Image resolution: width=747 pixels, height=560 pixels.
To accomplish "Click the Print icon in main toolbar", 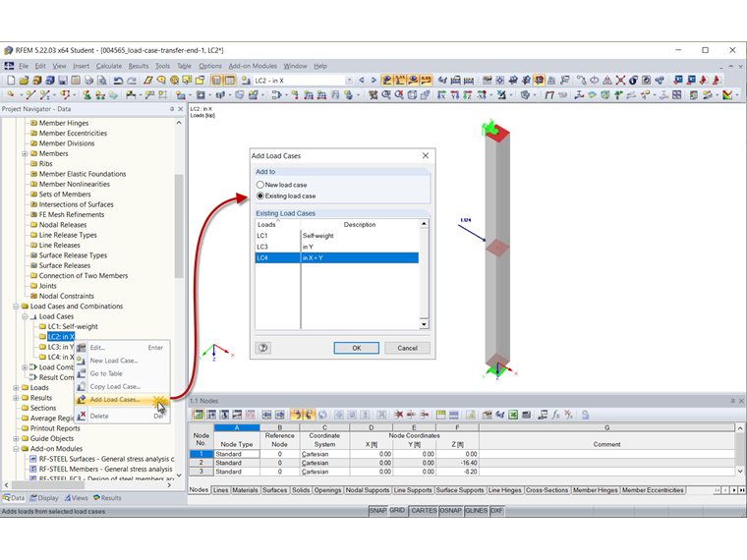I will coord(88,80).
